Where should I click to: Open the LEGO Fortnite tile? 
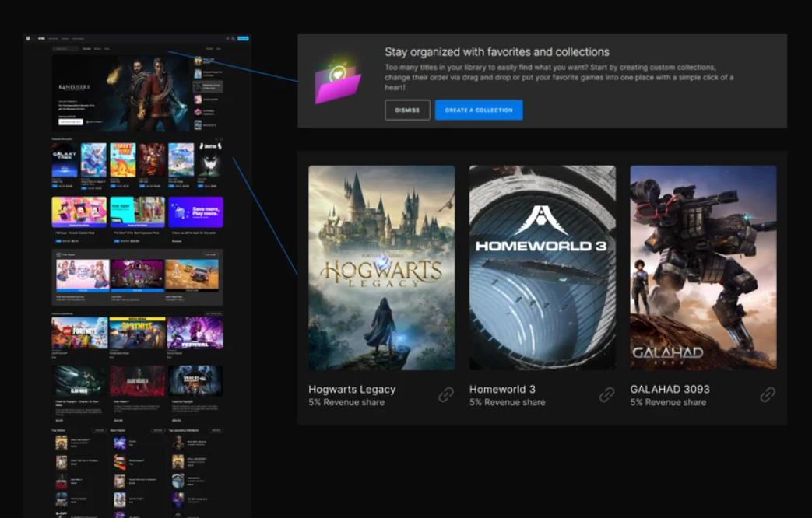[x=79, y=333]
